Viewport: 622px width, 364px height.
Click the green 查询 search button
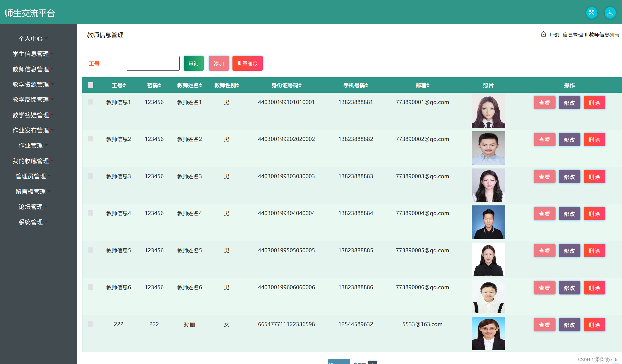pos(194,63)
